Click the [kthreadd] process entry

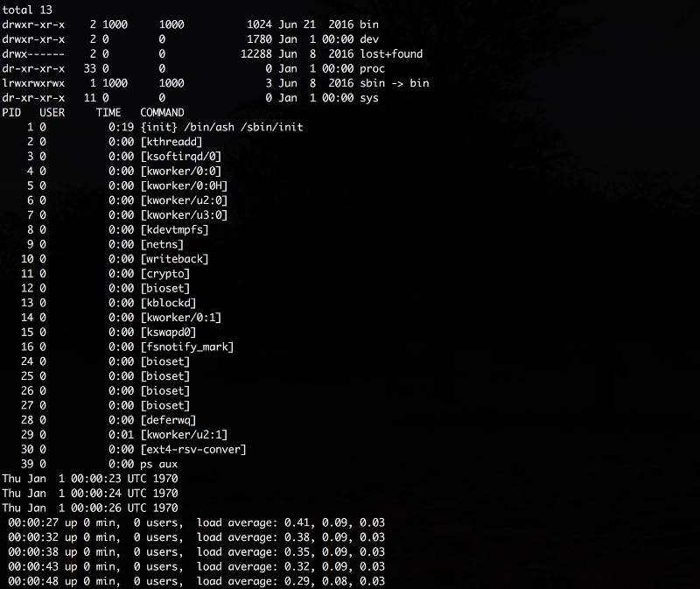[171, 142]
